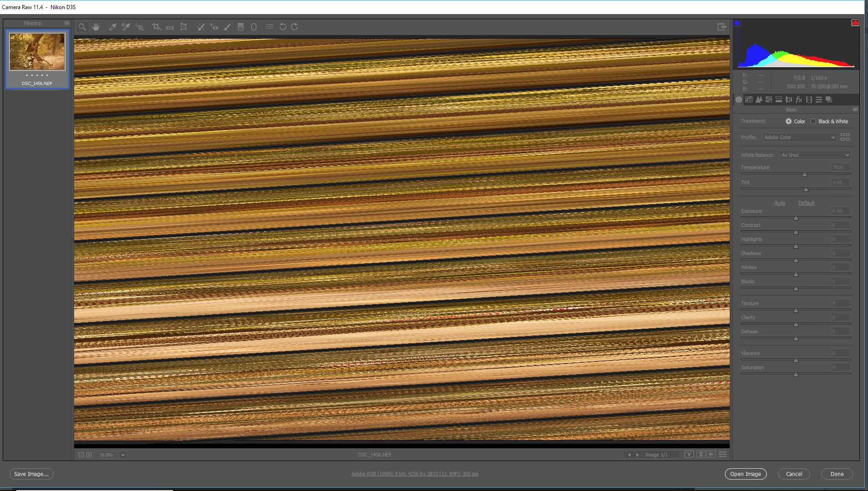Select the Straighten tool
Viewport: 868px width, 491px height.
[x=170, y=27]
